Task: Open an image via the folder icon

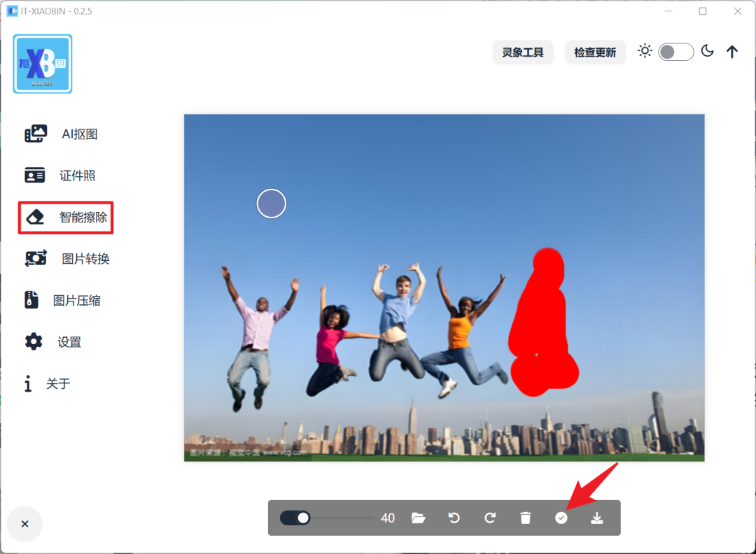Action: tap(419, 518)
